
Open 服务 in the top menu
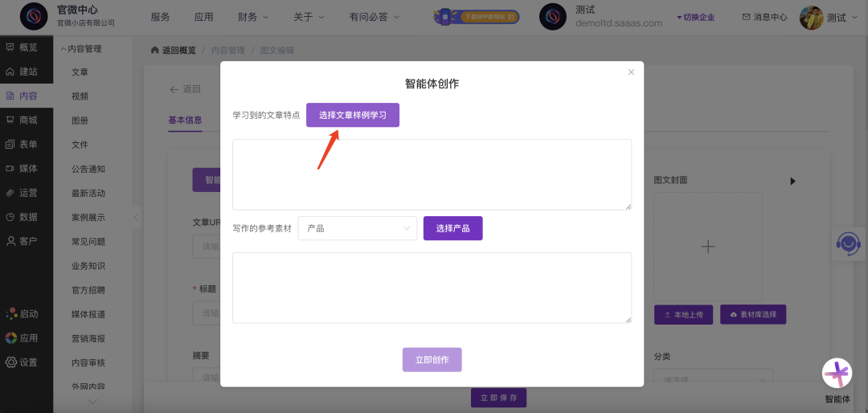tap(160, 17)
